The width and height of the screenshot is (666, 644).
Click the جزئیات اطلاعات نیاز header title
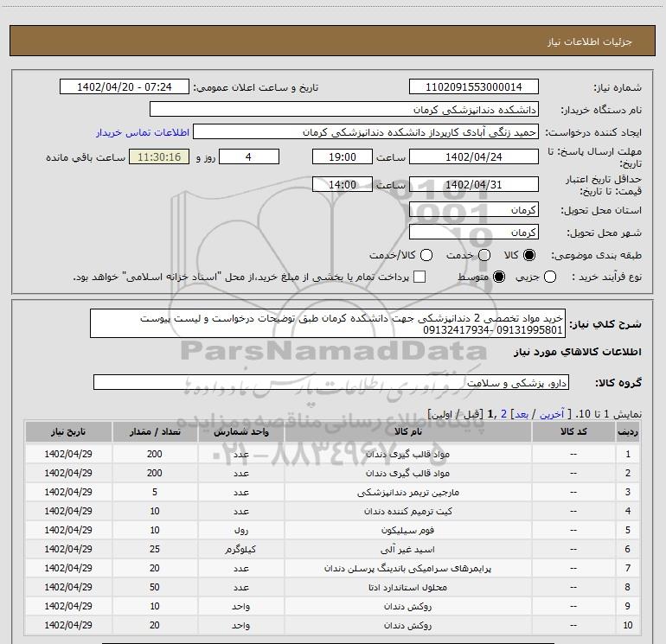[x=590, y=41]
